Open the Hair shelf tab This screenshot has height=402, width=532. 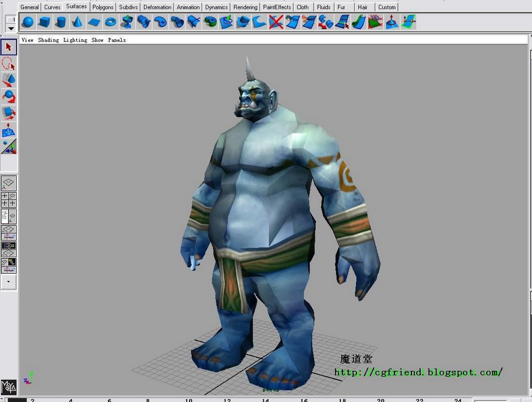(x=363, y=7)
